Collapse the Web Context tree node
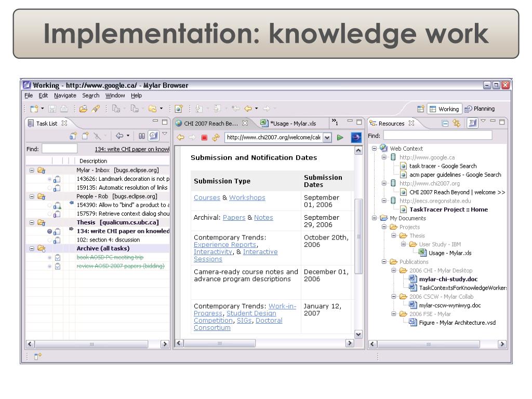This screenshot has height=399, width=532. point(374,148)
